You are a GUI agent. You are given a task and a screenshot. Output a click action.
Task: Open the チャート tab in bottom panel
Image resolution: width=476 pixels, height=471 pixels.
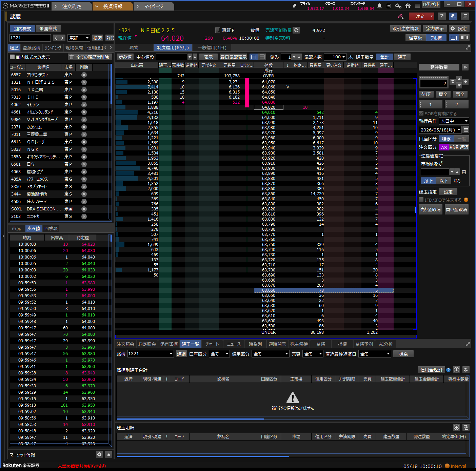click(212, 344)
